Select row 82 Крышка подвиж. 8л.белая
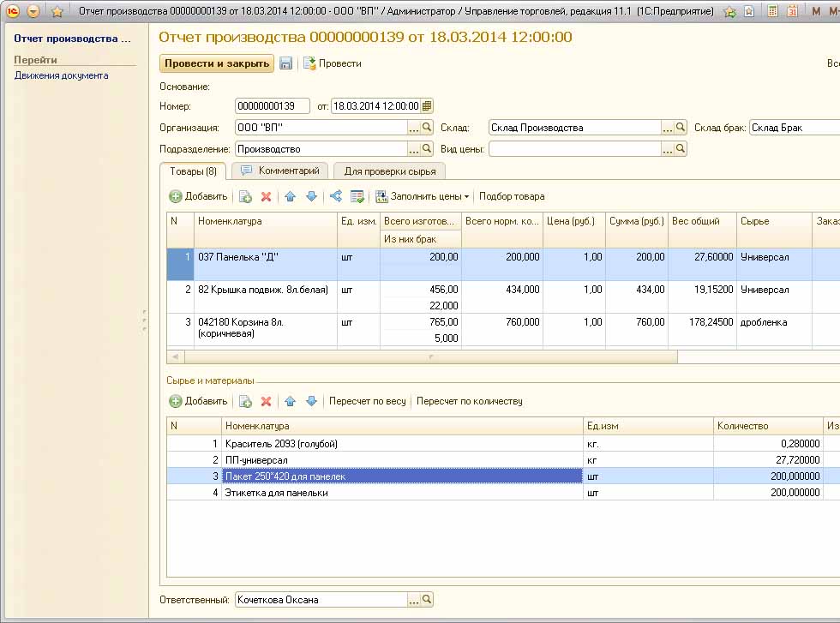This screenshot has width=840, height=623. 503,297
